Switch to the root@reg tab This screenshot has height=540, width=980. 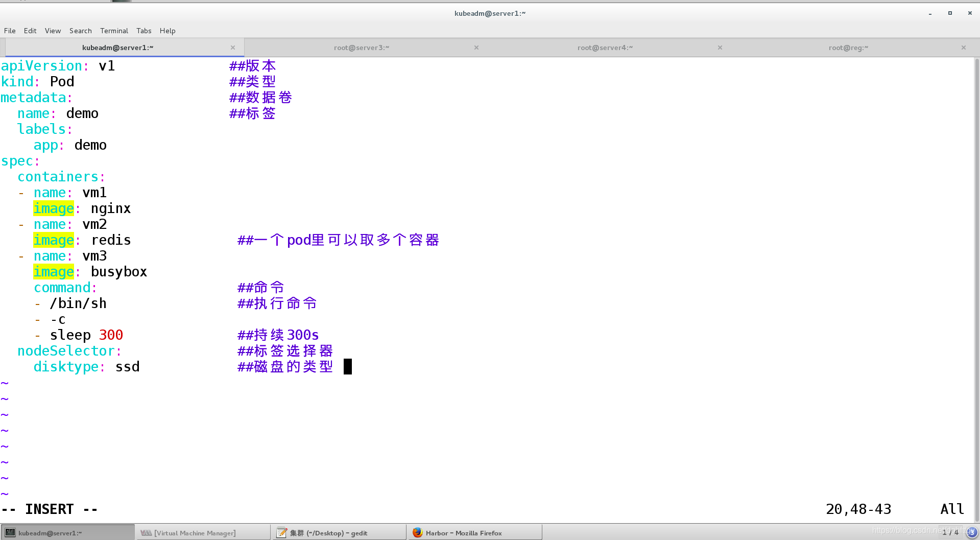coord(848,48)
